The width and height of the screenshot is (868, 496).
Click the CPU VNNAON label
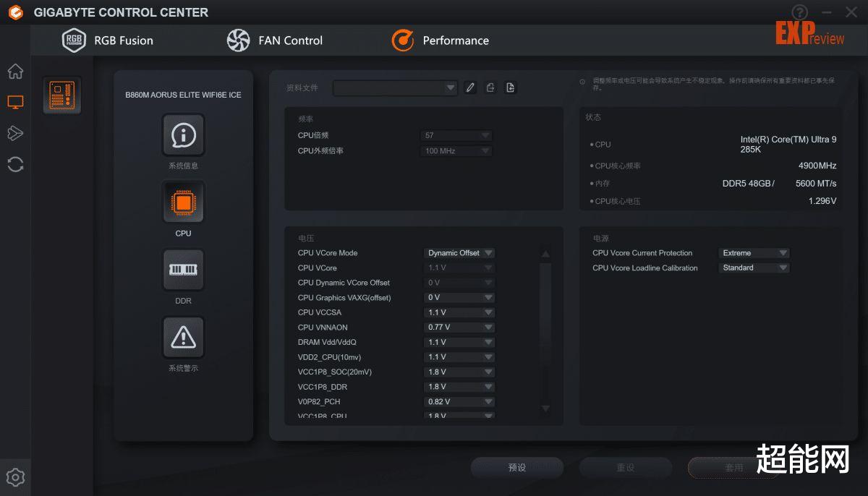coord(323,328)
